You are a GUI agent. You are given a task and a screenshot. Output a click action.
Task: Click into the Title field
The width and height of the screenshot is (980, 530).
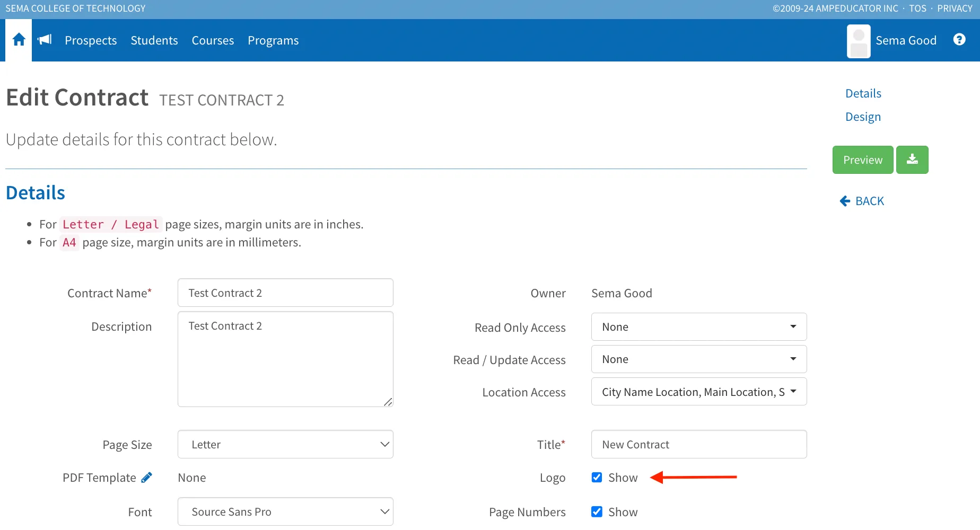coord(699,444)
